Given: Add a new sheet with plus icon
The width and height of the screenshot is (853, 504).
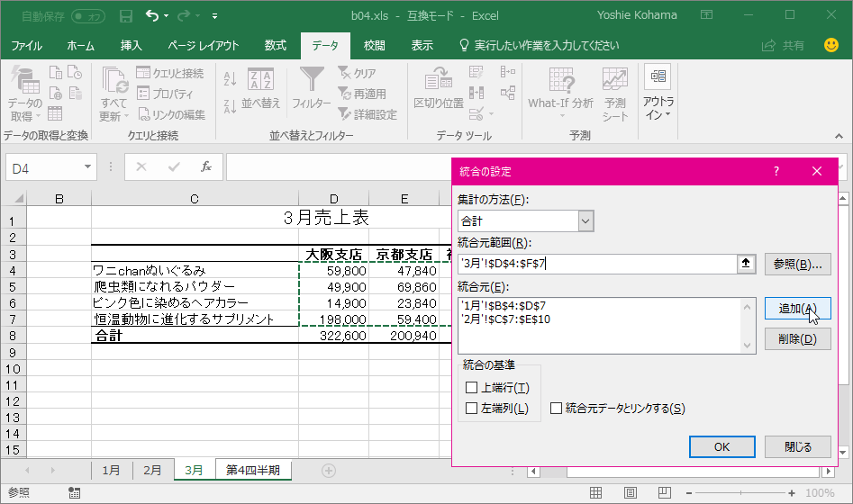Looking at the screenshot, I should pos(329,470).
